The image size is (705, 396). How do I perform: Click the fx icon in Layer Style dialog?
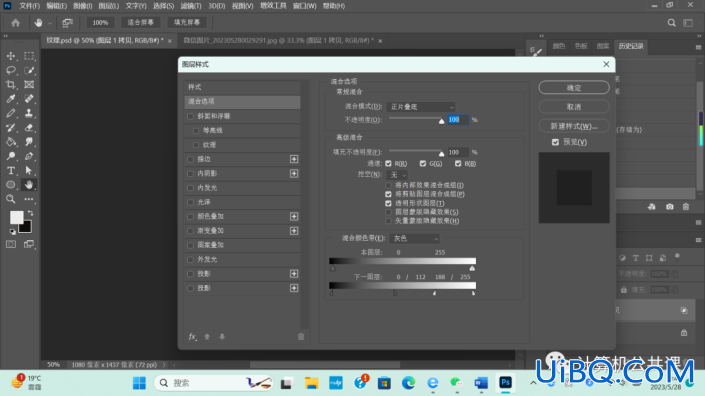[x=192, y=337]
